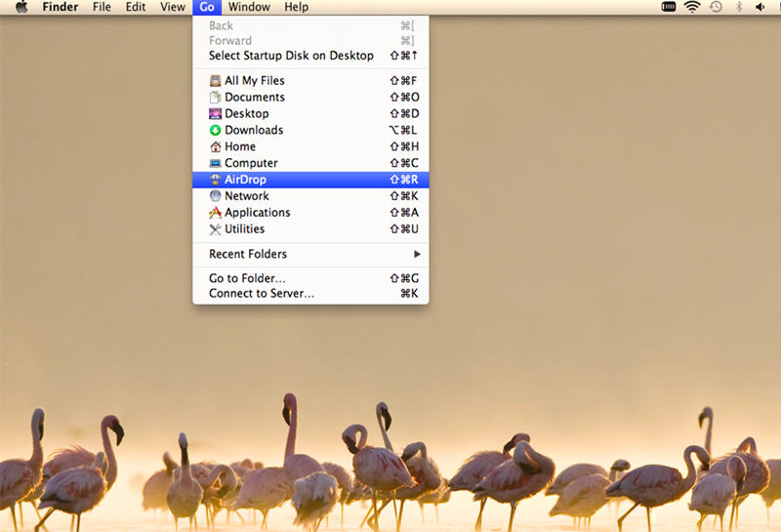Click the Network globe icon

(215, 196)
